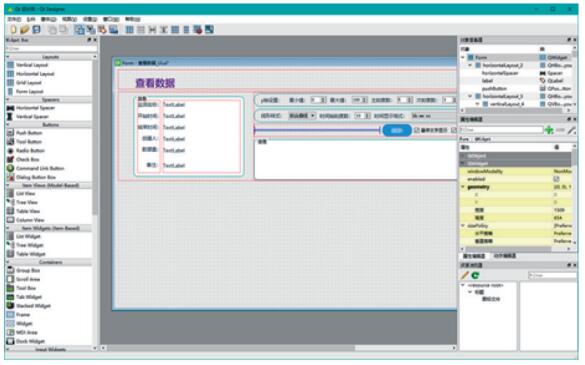
Task: Click the New Form toolbar icon
Action: 13,29
